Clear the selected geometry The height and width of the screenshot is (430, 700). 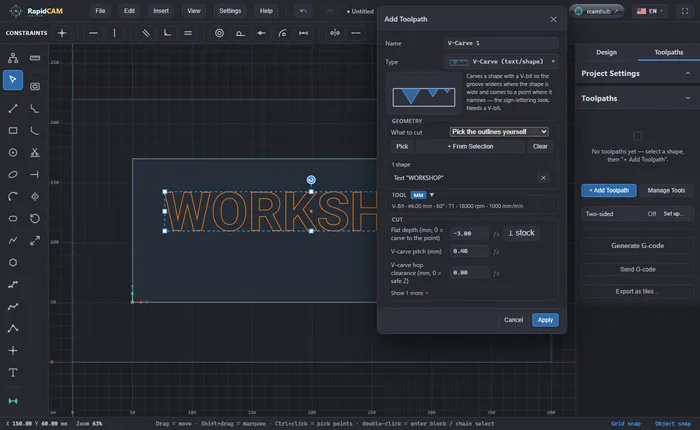click(x=540, y=146)
